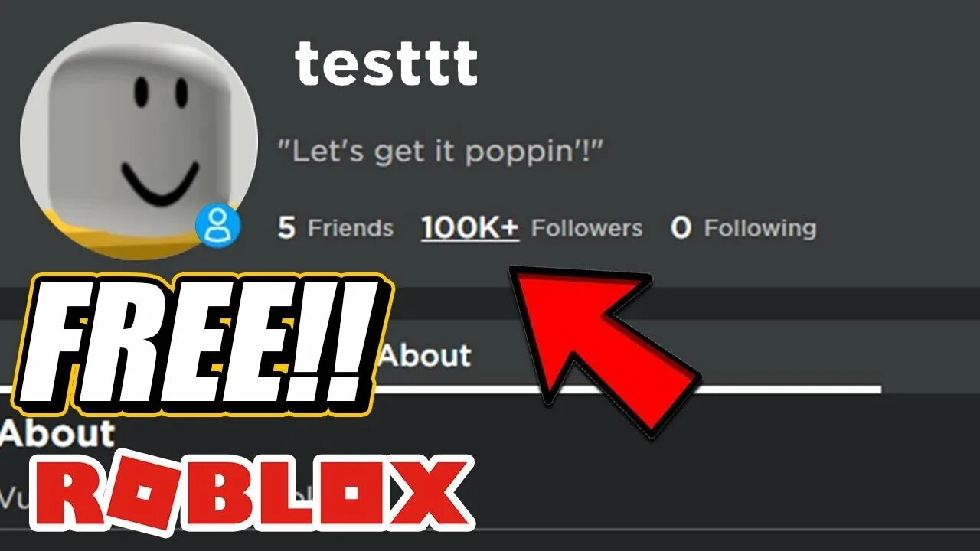980x551 pixels.
Task: Open the testtt profile avatar picture
Action: pos(139,141)
